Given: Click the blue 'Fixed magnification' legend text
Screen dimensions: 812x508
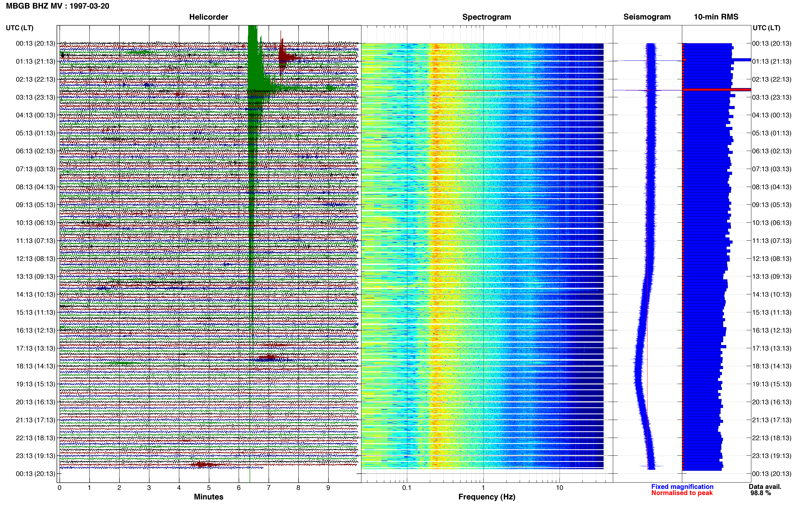Looking at the screenshot, I should (x=682, y=487).
